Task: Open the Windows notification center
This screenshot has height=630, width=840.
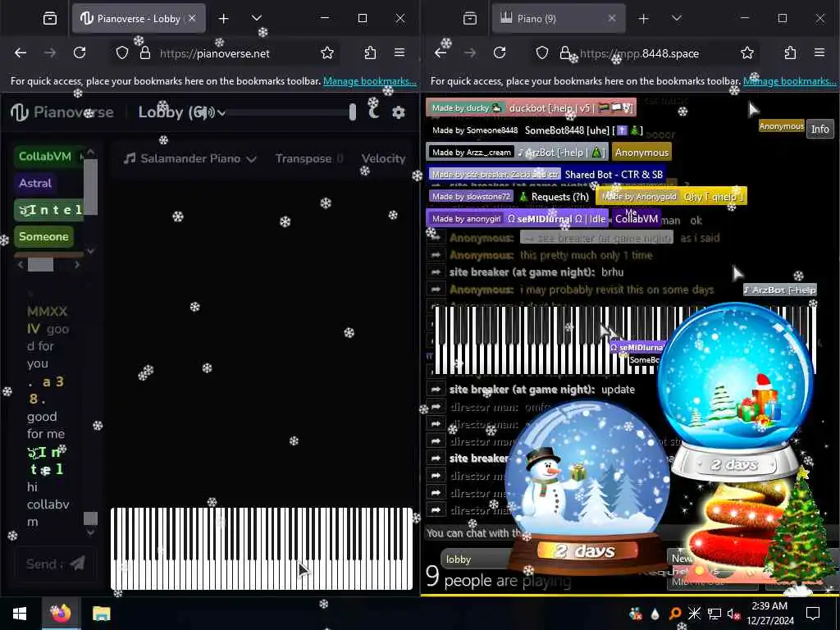Action: tap(813, 614)
